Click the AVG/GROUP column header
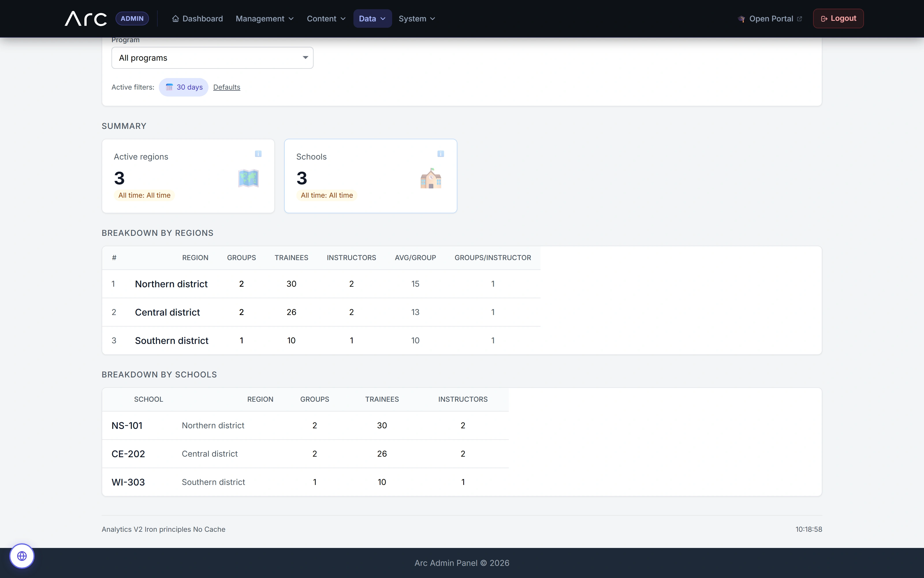The height and width of the screenshot is (578, 924). click(415, 258)
